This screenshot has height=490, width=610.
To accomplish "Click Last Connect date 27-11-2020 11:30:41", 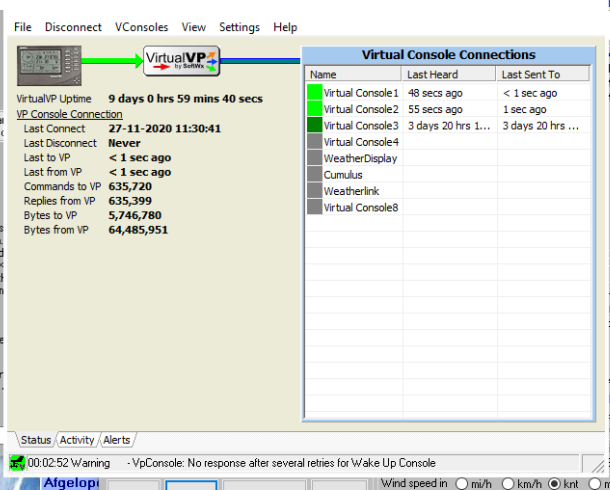I will coord(165,129).
